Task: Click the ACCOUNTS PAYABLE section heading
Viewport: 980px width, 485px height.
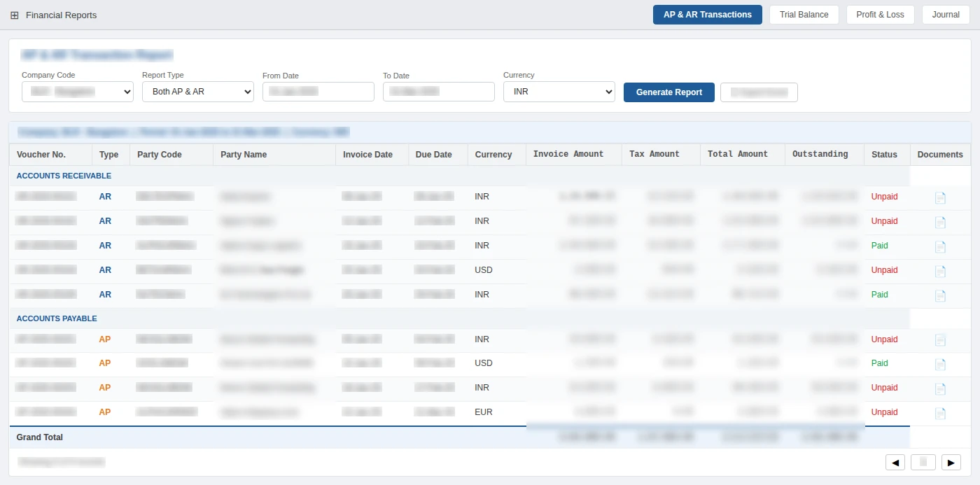Action: click(57, 318)
